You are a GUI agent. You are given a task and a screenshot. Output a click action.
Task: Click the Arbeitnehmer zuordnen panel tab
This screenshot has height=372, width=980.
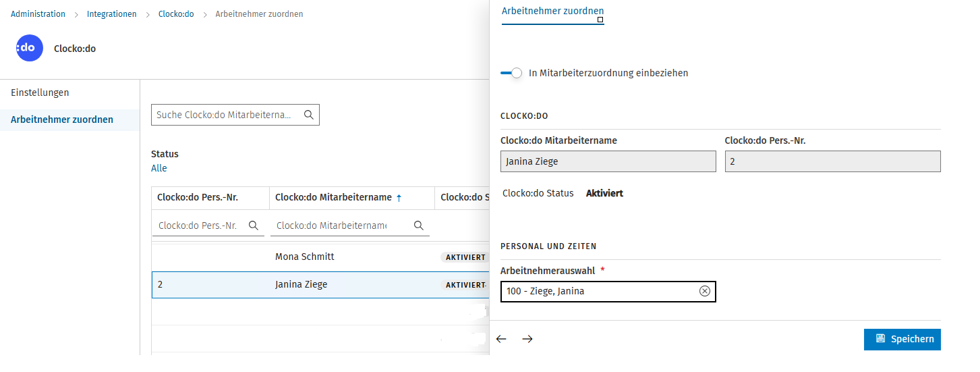tap(553, 11)
